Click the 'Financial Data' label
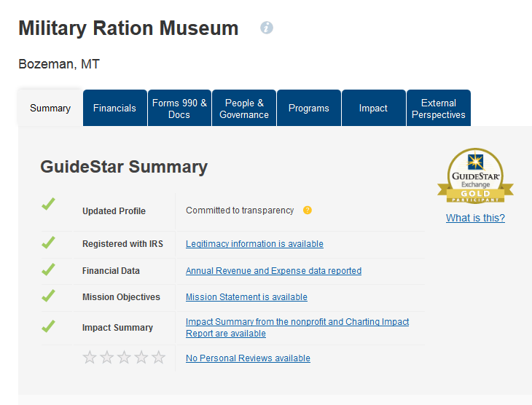Viewport: 532px width, 405px height. pyautogui.click(x=111, y=271)
